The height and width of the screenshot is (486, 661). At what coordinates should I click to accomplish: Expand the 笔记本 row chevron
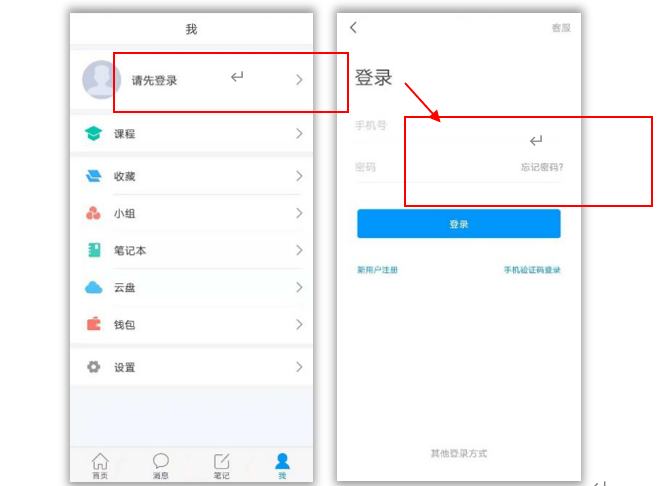click(299, 250)
